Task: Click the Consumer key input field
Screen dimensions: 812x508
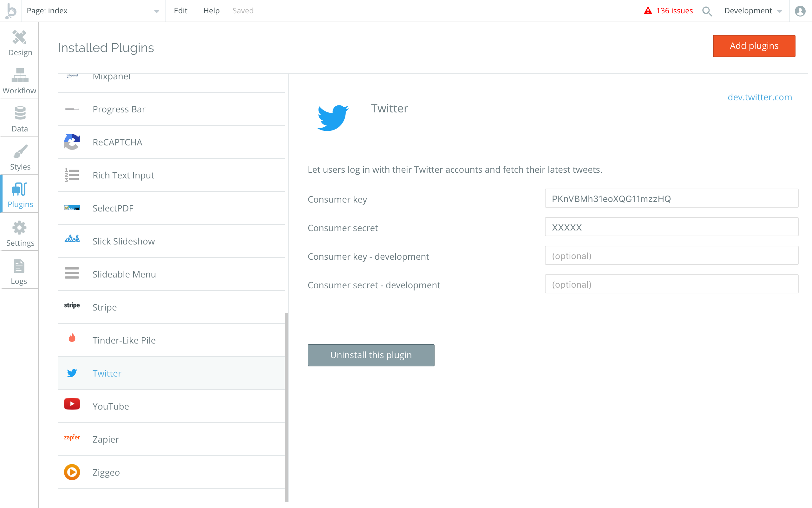Action: click(671, 198)
